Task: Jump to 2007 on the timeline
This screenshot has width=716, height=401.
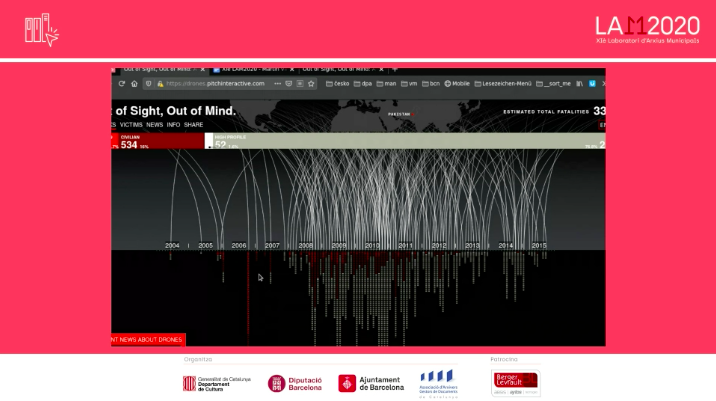Action: point(272,245)
